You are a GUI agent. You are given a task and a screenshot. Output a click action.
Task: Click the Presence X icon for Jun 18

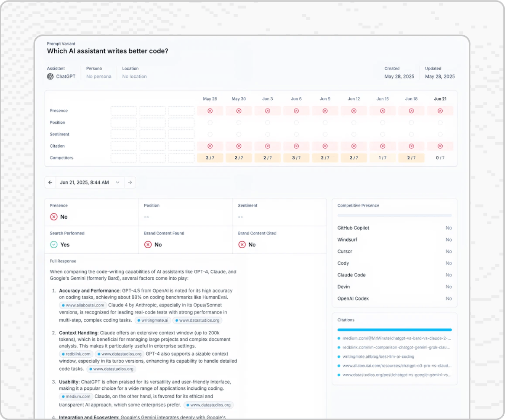(412, 111)
